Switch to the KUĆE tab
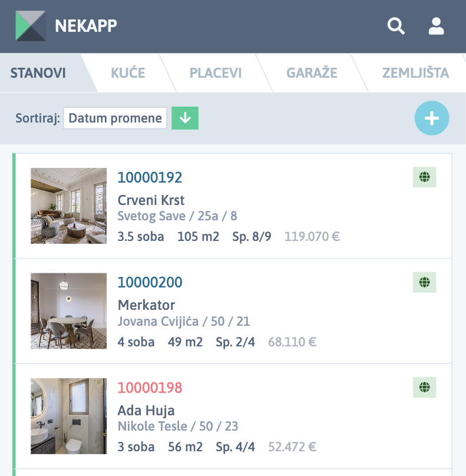The width and height of the screenshot is (466, 476). [x=128, y=73]
